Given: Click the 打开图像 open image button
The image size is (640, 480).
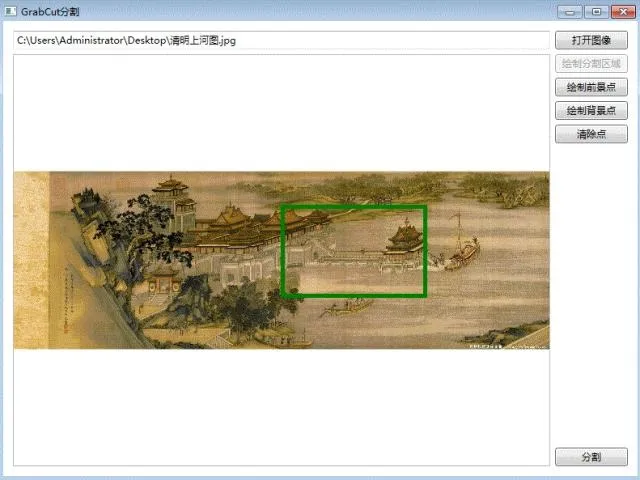Looking at the screenshot, I should pos(591,40).
